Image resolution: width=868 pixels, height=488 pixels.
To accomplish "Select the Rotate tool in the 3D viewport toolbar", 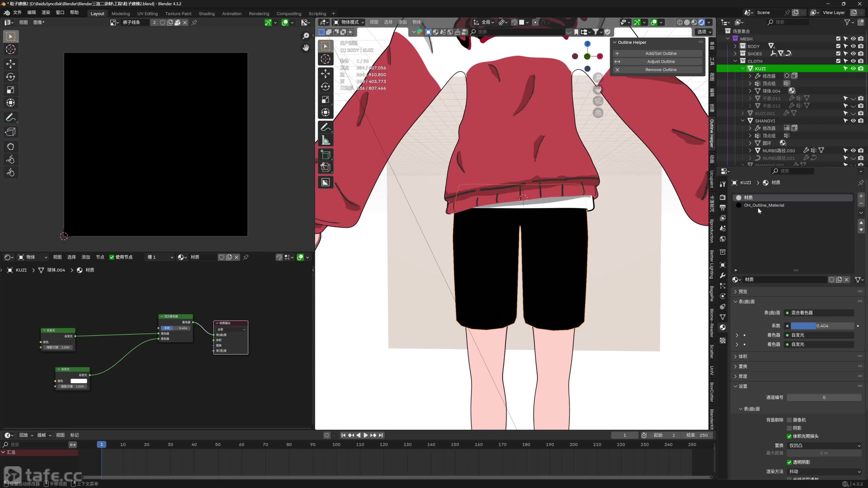I will (325, 86).
